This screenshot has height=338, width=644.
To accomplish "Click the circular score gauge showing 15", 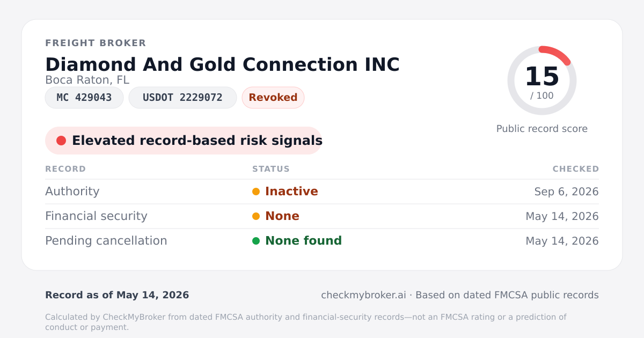I will 542,80.
